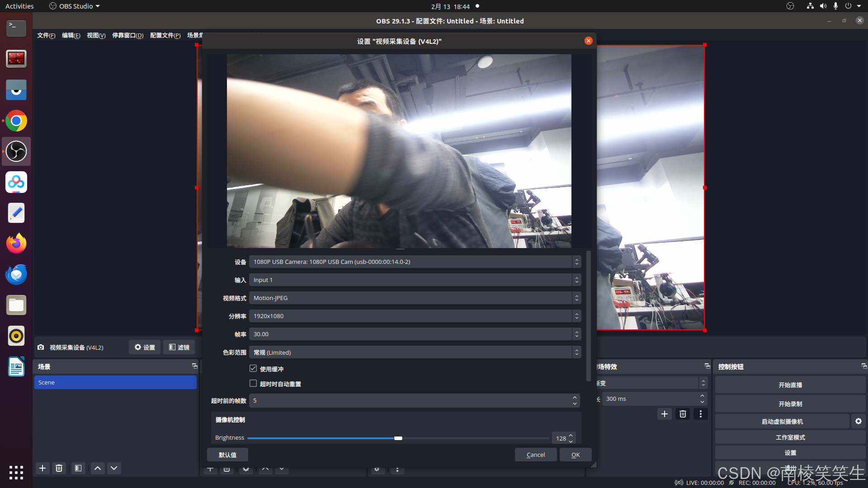Delete transition with the trash icon
This screenshot has width=868, height=488.
[683, 414]
